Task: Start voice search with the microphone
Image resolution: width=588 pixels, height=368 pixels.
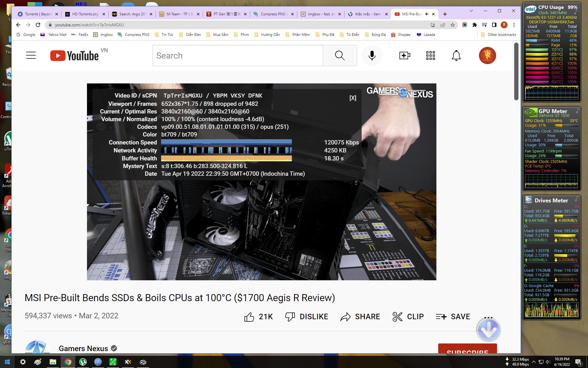Action: click(x=372, y=56)
